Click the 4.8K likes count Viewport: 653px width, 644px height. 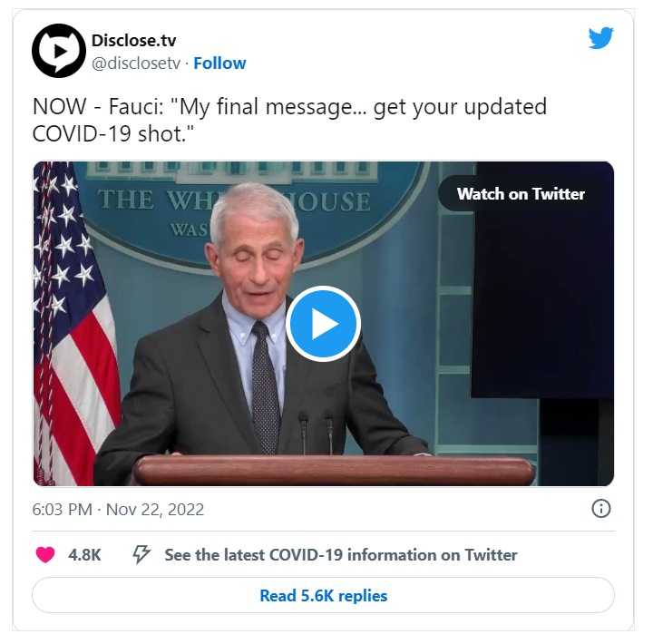tap(84, 555)
